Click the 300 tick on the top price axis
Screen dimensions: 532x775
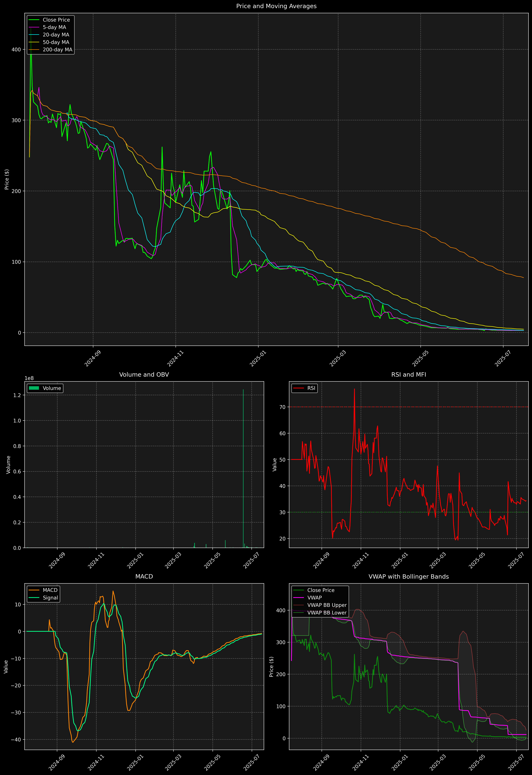(16, 120)
